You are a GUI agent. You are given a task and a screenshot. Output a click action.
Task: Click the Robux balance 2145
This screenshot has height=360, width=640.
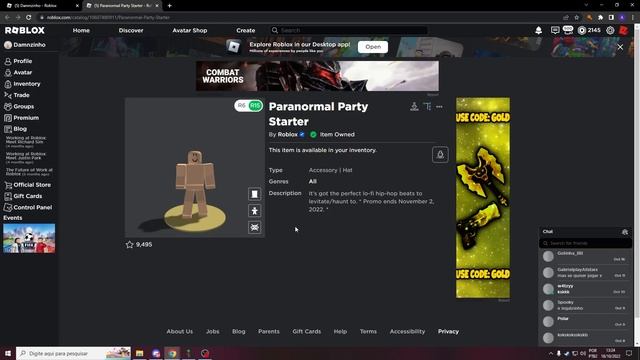pos(589,30)
